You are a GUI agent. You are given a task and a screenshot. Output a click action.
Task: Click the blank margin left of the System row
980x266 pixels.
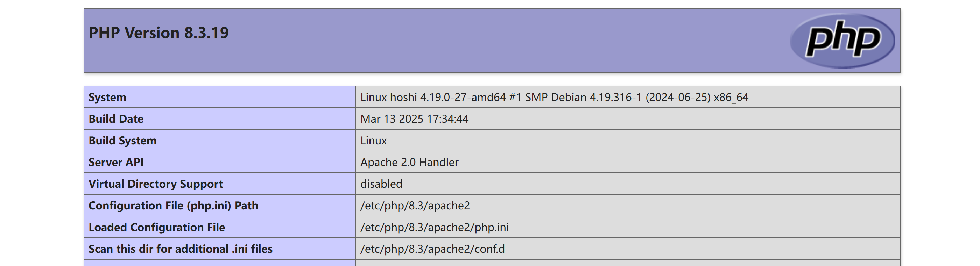(42, 97)
